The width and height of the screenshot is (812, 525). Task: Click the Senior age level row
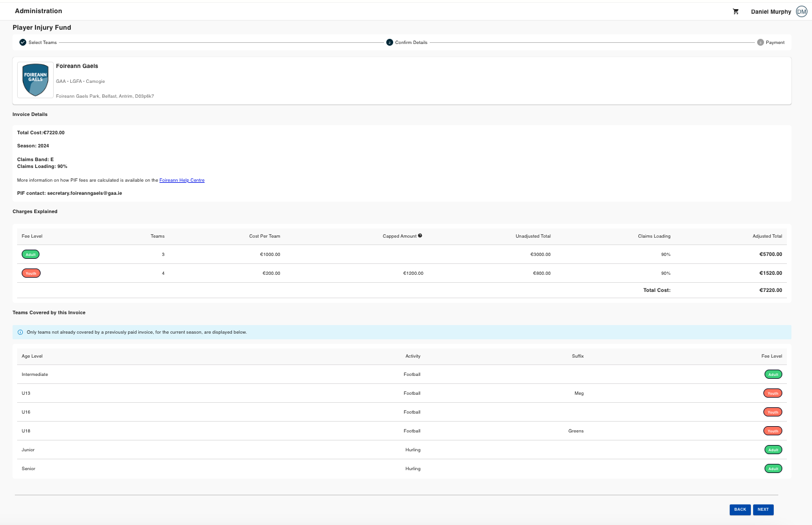[x=402, y=468]
